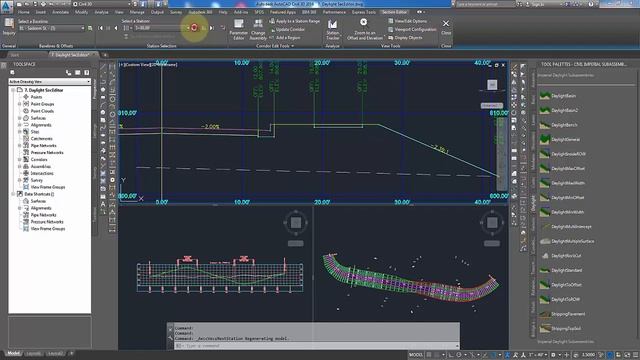Screen dimensions: 640x360
Task: Open the Home ribbon tab
Action: 23,12
